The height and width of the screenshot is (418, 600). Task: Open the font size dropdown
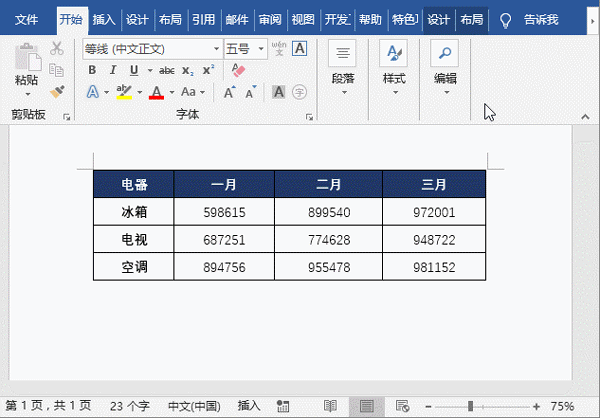261,49
